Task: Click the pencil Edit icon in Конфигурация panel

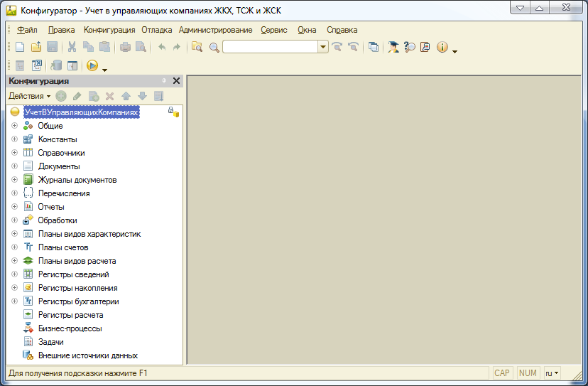Action: tap(77, 96)
